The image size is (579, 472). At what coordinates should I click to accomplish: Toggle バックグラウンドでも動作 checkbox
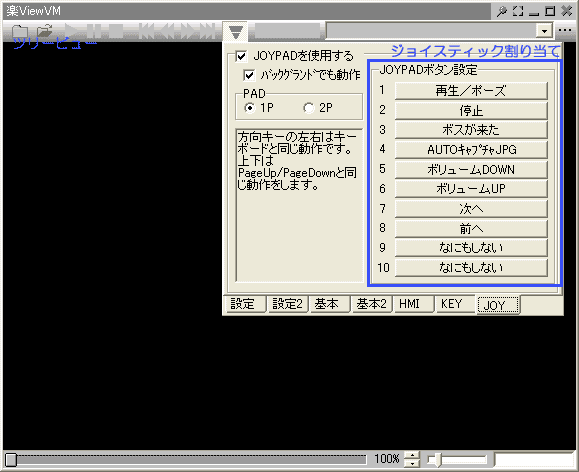249,75
